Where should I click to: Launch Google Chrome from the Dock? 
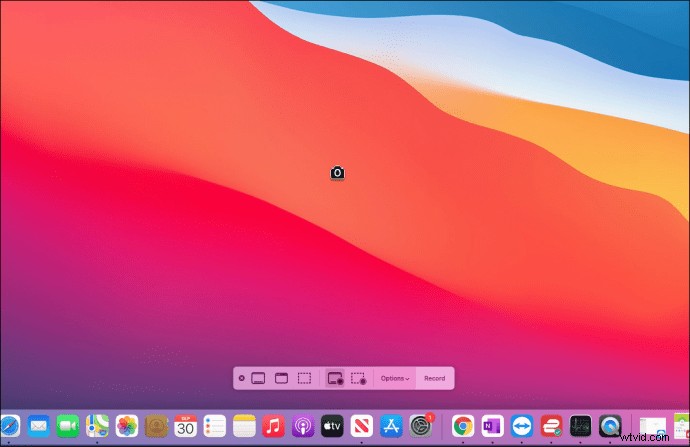463,426
